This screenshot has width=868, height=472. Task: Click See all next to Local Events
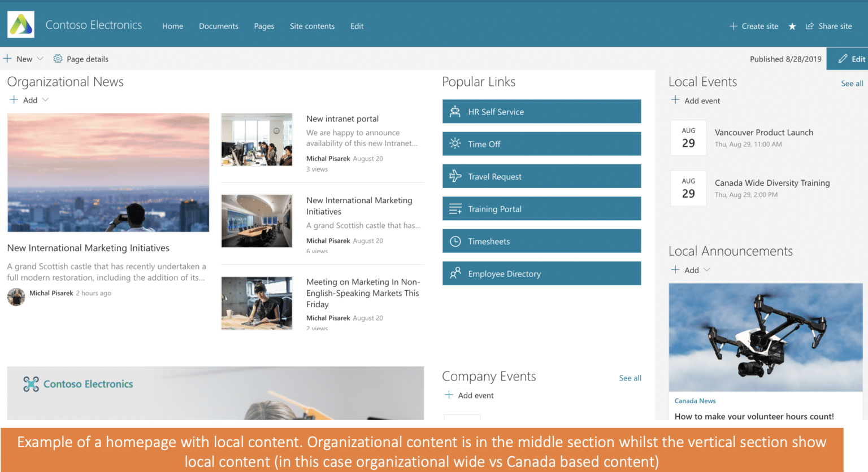[852, 83]
